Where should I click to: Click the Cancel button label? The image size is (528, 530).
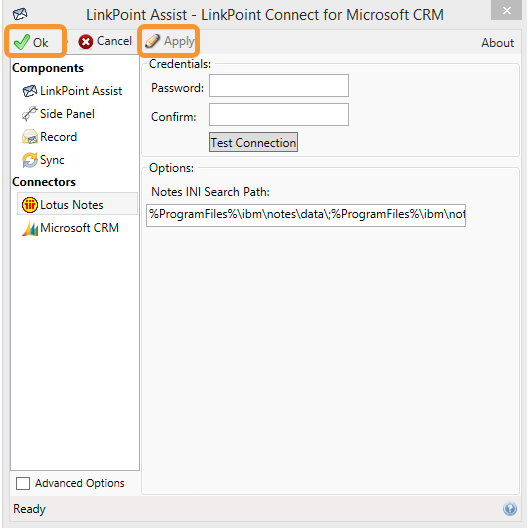114,41
